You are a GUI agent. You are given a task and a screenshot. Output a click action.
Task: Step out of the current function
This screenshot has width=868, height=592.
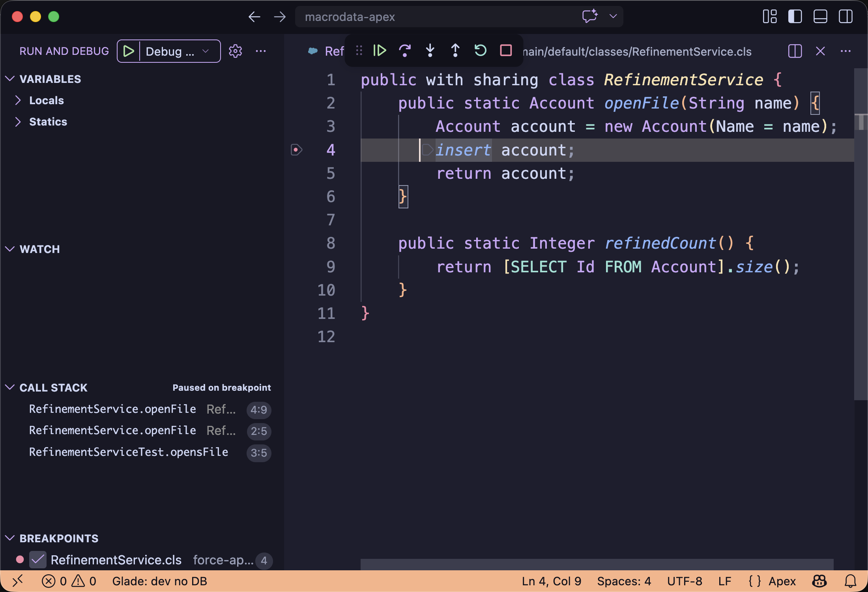click(455, 51)
